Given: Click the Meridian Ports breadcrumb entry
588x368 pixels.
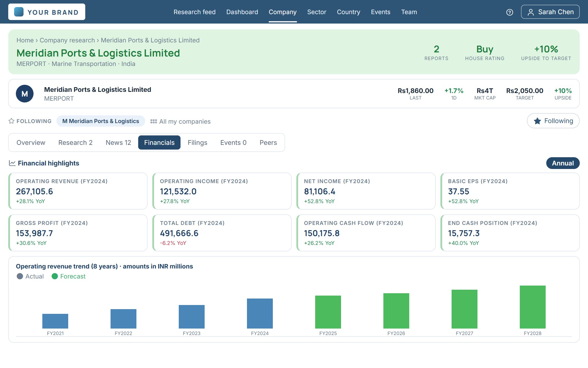Looking at the screenshot, I should [x=150, y=40].
